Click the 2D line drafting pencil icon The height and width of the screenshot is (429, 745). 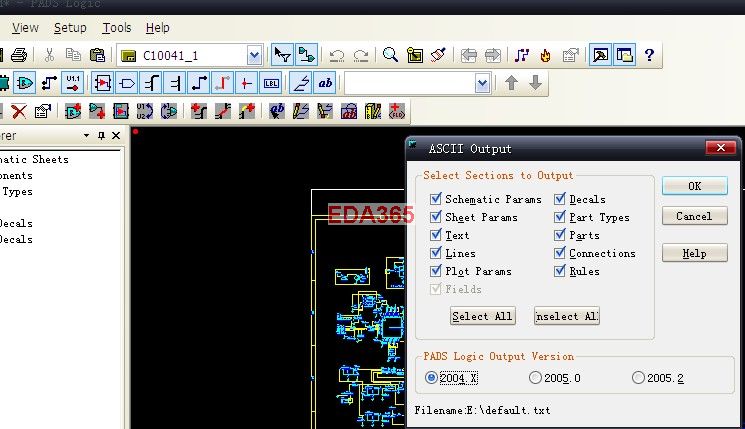click(x=301, y=112)
